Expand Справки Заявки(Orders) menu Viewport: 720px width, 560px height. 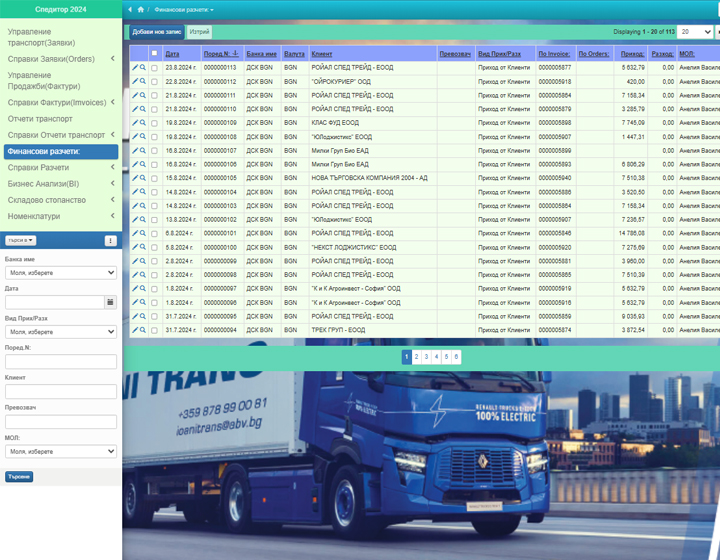coord(61,59)
